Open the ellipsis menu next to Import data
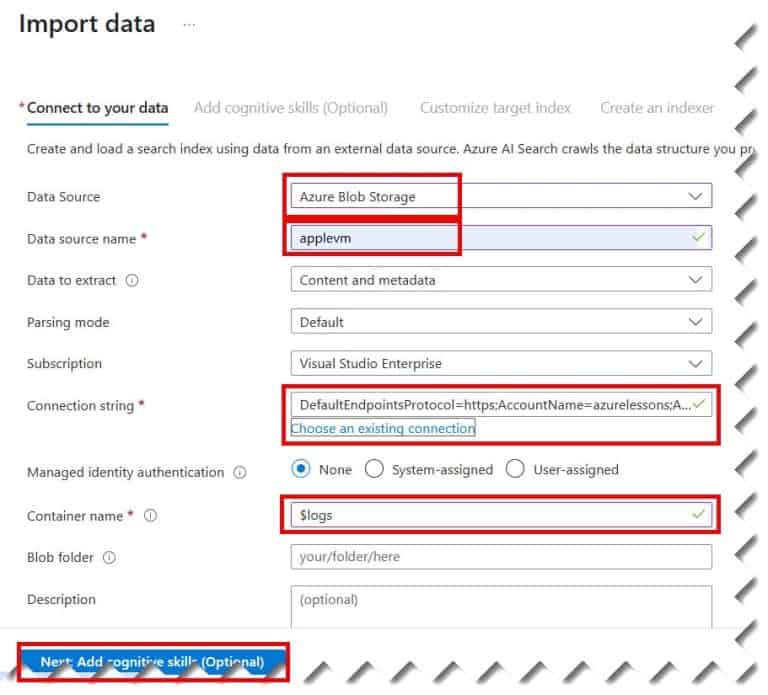 point(189,25)
